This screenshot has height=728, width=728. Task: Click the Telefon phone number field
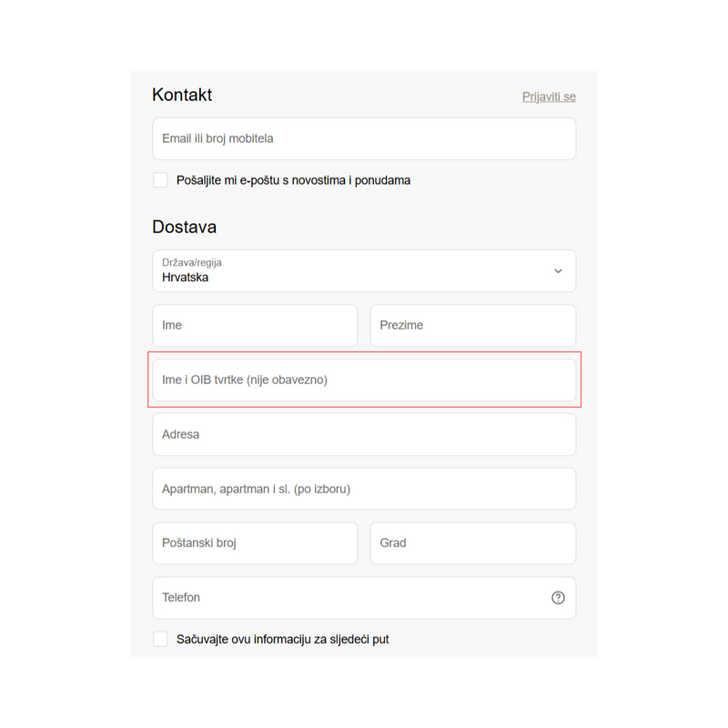346,598
